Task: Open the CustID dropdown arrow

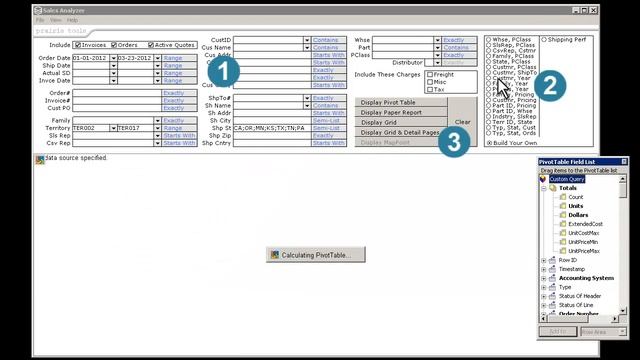Action: pyautogui.click(x=307, y=40)
